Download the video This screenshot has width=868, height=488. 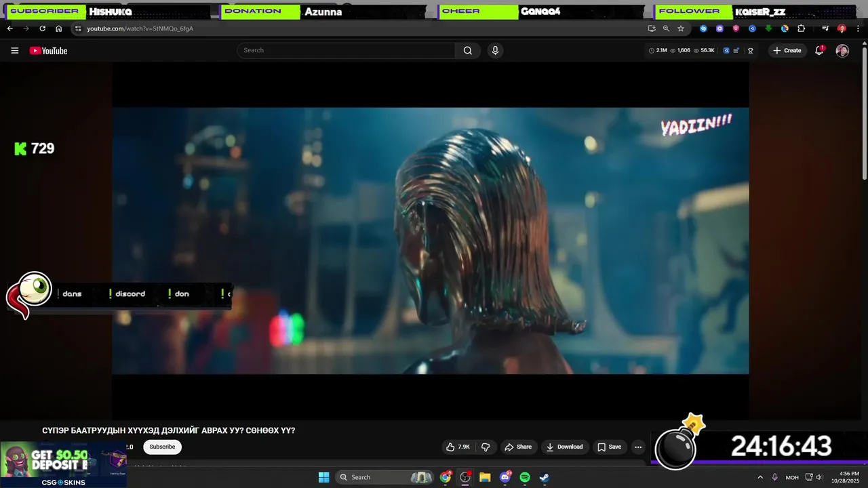(565, 447)
